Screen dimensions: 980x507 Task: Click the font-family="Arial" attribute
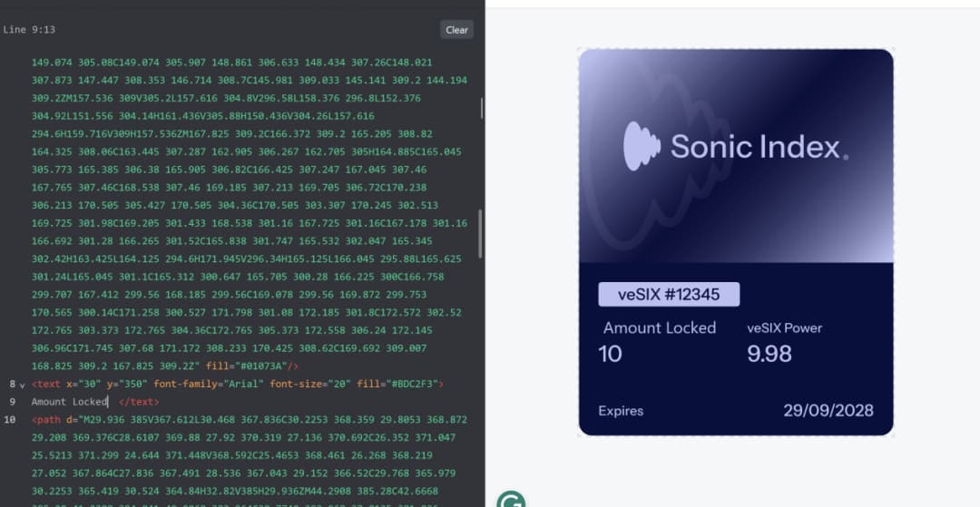[x=209, y=384]
